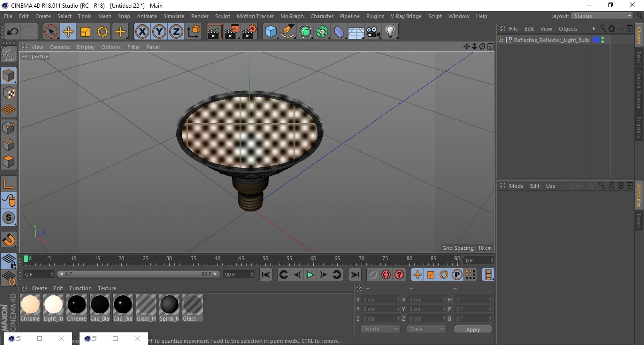Toggle X axis lock
Viewport: 644px width, 345px height.
click(142, 32)
